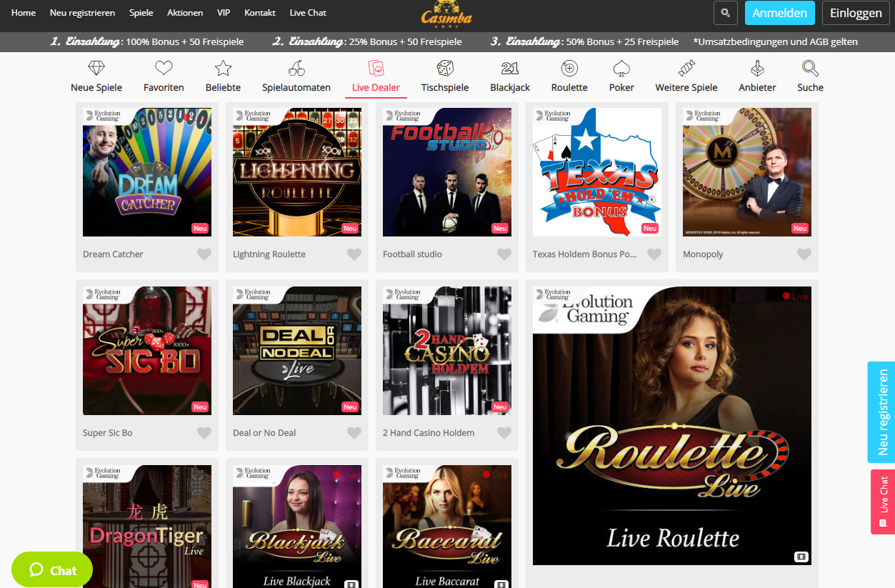Click the Casimba logo
Image resolution: width=895 pixels, height=588 pixels.
click(446, 13)
